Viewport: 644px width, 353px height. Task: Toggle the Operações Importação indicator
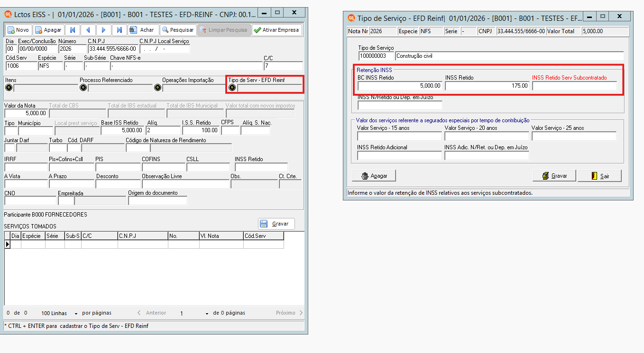(x=157, y=88)
